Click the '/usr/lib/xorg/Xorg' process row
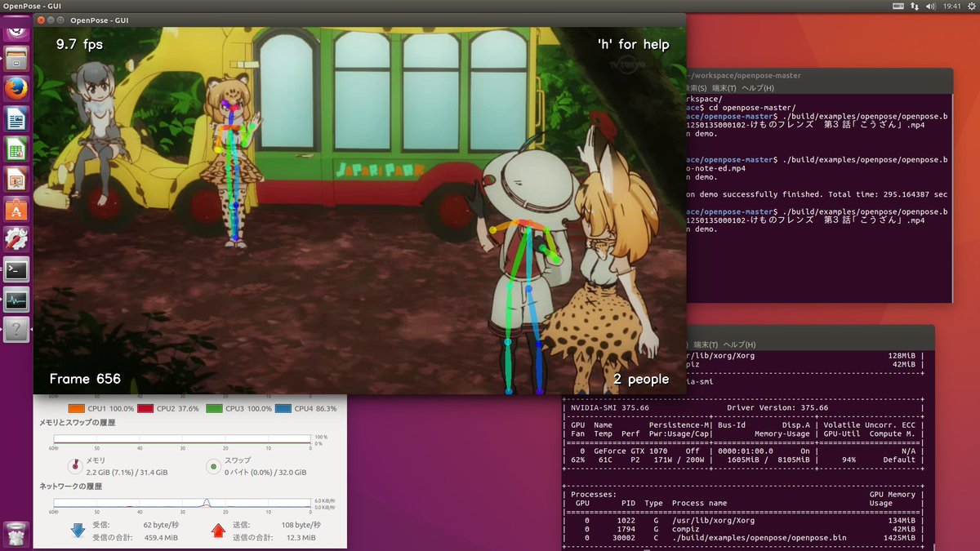The height and width of the screenshot is (551, 980). (743, 519)
